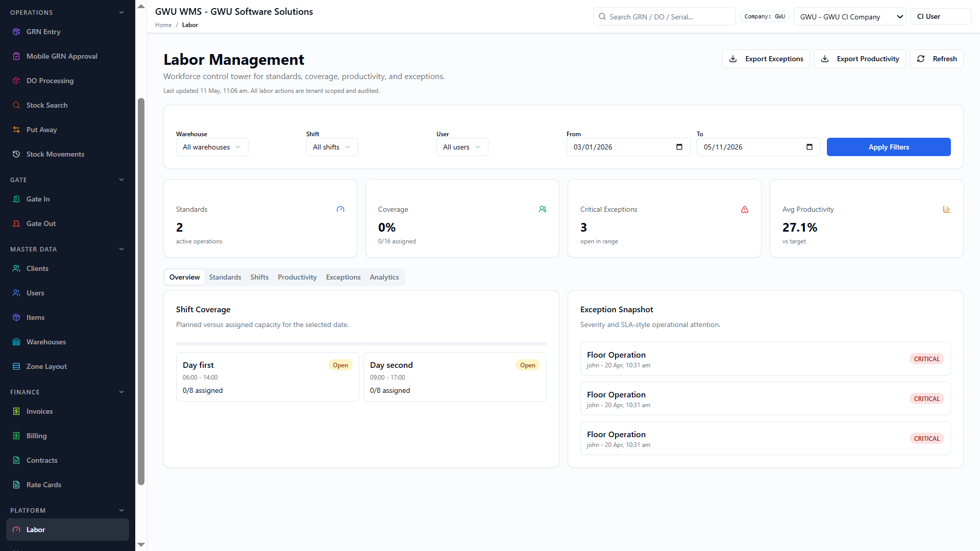Viewport: 980px width, 551px height.
Task: Switch to the Exceptions tab
Action: click(344, 277)
